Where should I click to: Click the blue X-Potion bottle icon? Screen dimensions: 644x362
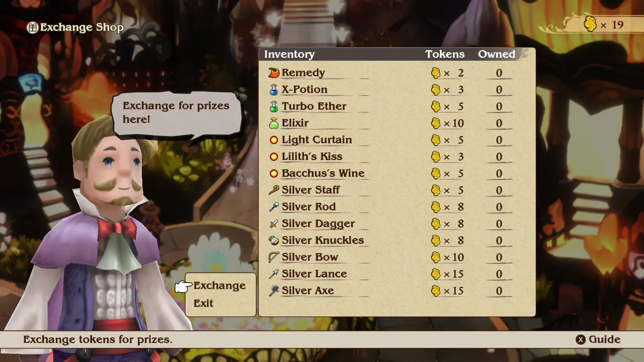click(274, 90)
